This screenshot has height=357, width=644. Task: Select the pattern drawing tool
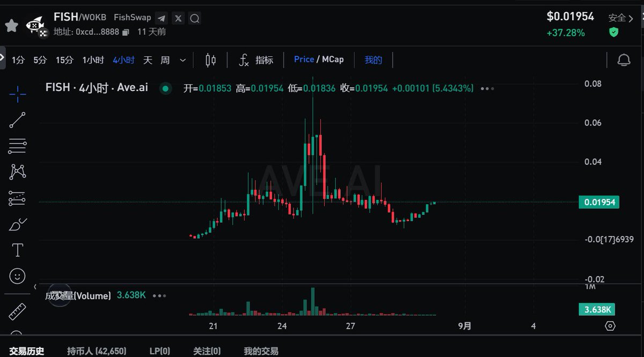click(x=17, y=172)
